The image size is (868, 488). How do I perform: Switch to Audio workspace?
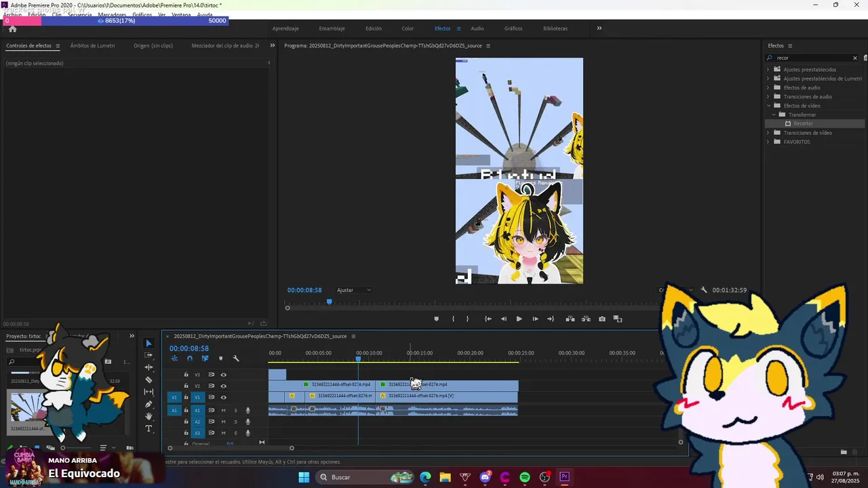[x=477, y=28]
